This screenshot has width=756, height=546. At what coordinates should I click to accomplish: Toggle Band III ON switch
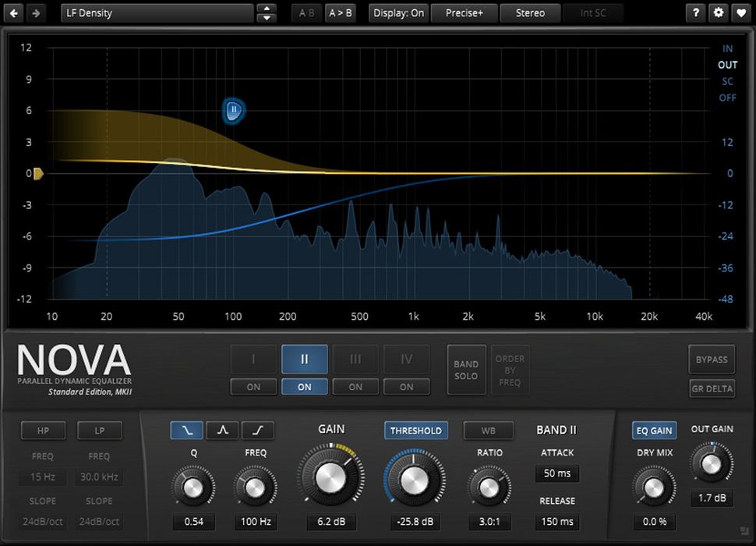coord(355,387)
